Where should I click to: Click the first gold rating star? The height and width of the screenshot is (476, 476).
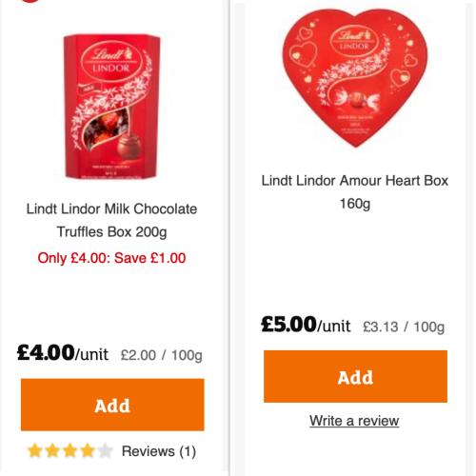tap(34, 450)
